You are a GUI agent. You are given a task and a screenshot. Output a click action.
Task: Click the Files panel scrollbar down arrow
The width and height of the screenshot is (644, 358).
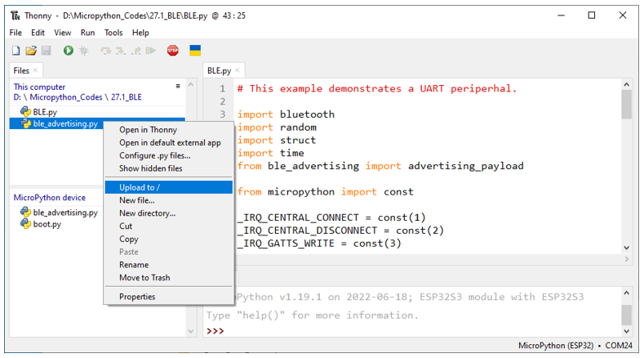tap(190, 331)
